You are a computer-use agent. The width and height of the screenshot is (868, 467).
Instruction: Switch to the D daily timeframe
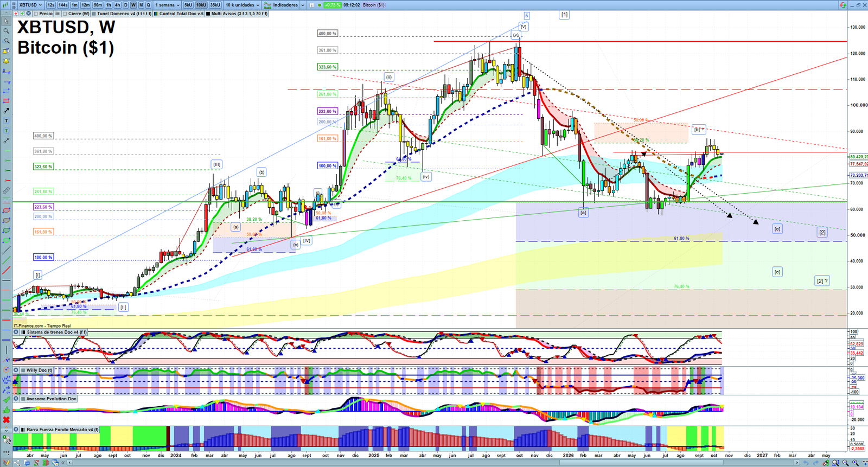click(x=126, y=5)
